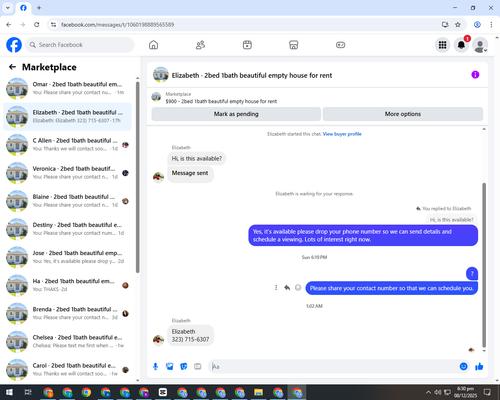500x400 pixels.
Task: Open the tab search dropdown arrow
Action: click(8, 8)
